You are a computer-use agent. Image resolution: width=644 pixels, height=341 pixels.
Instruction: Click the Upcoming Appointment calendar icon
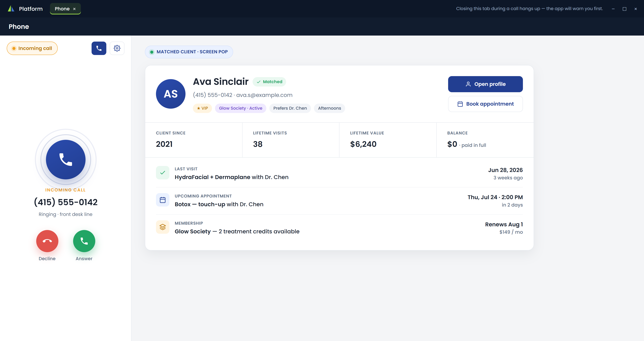163,200
